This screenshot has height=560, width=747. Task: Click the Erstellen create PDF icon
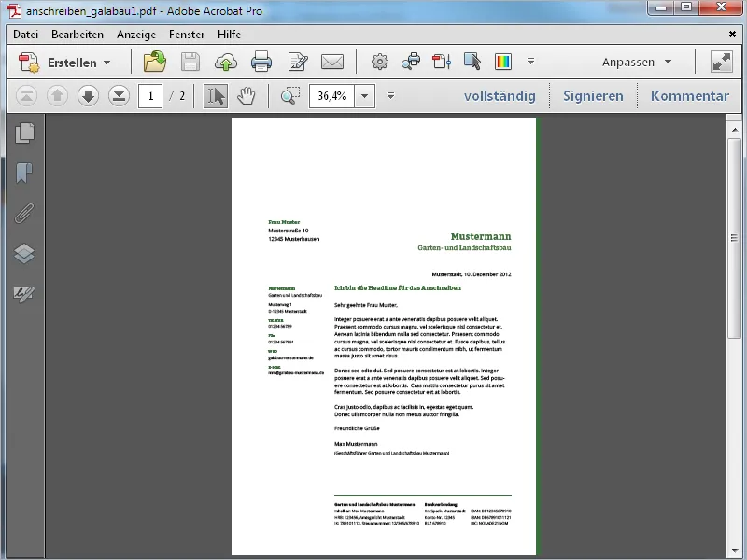pyautogui.click(x=29, y=63)
